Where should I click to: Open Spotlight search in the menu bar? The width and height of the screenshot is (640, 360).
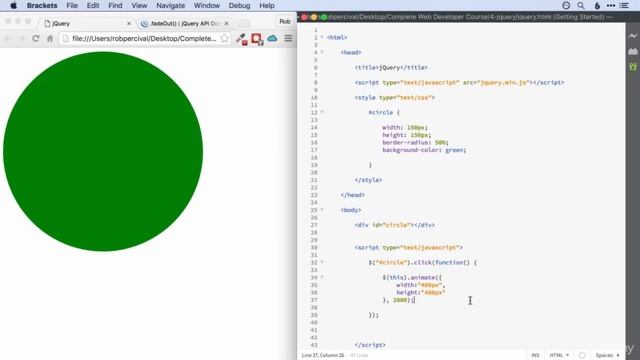click(x=581, y=5)
